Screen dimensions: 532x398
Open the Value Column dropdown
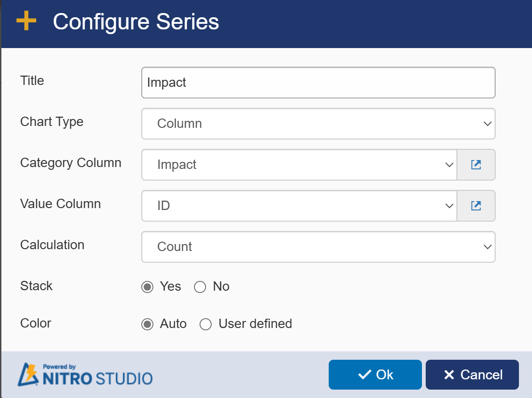pyautogui.click(x=299, y=206)
